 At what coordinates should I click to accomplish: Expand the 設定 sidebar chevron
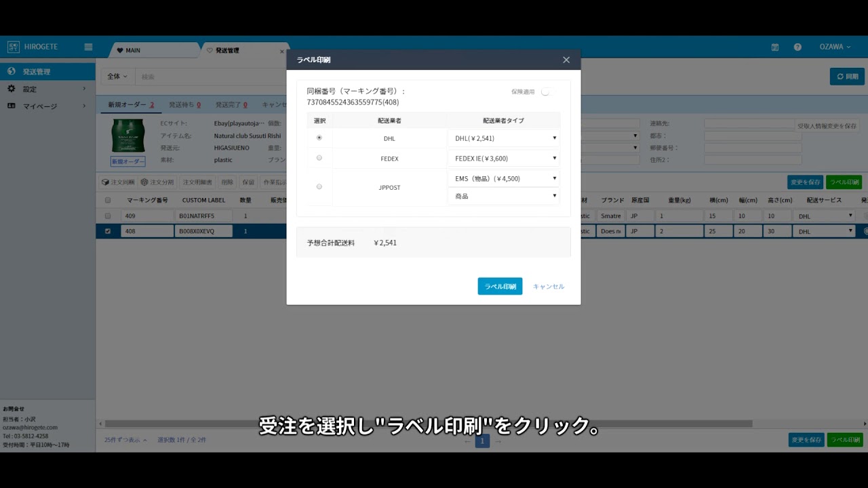(85, 89)
